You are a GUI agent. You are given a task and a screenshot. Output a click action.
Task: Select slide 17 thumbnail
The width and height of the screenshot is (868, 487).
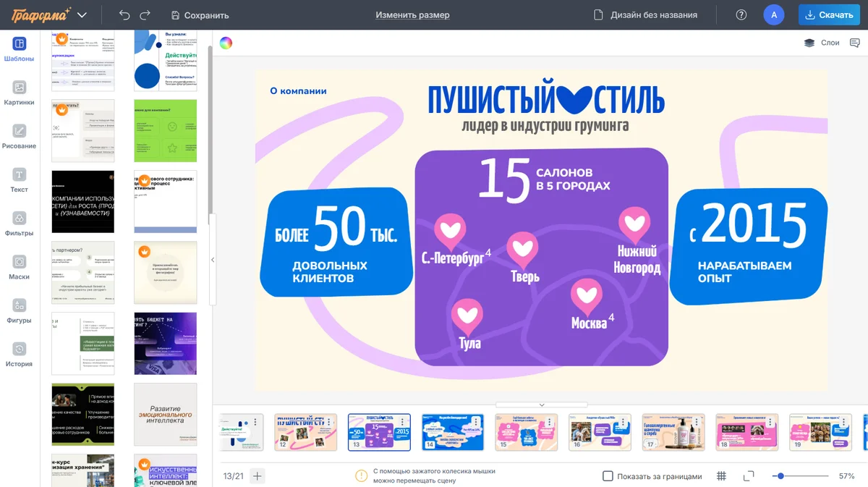click(673, 432)
